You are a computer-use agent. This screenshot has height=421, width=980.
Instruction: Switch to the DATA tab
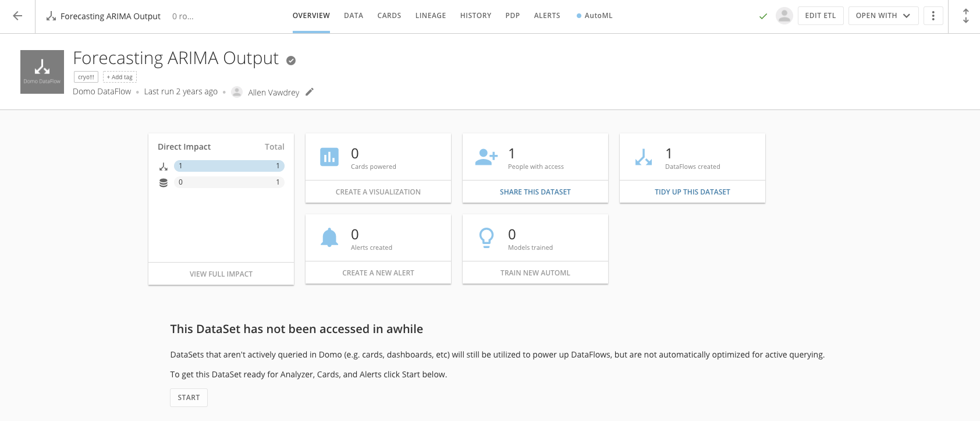[353, 16]
